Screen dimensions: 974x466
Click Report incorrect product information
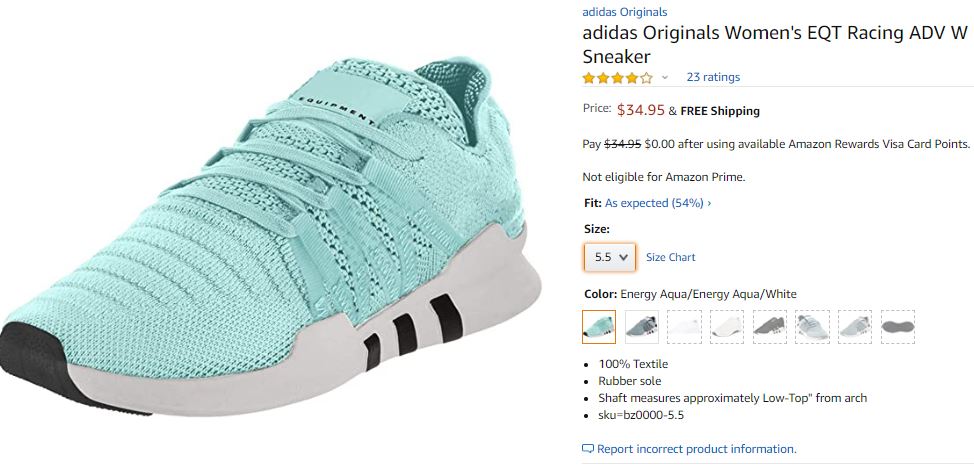pos(697,449)
